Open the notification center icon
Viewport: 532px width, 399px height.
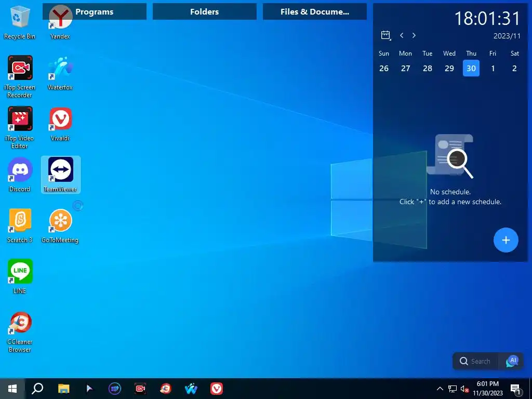point(515,389)
